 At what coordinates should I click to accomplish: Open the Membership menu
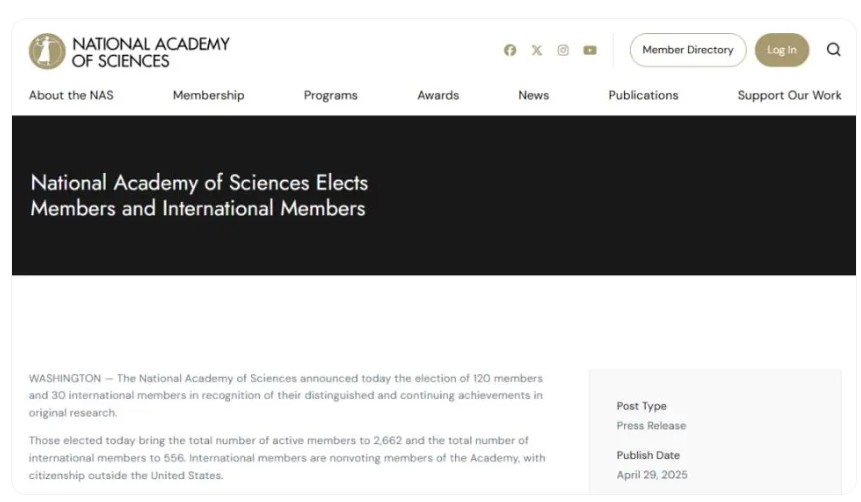(208, 95)
